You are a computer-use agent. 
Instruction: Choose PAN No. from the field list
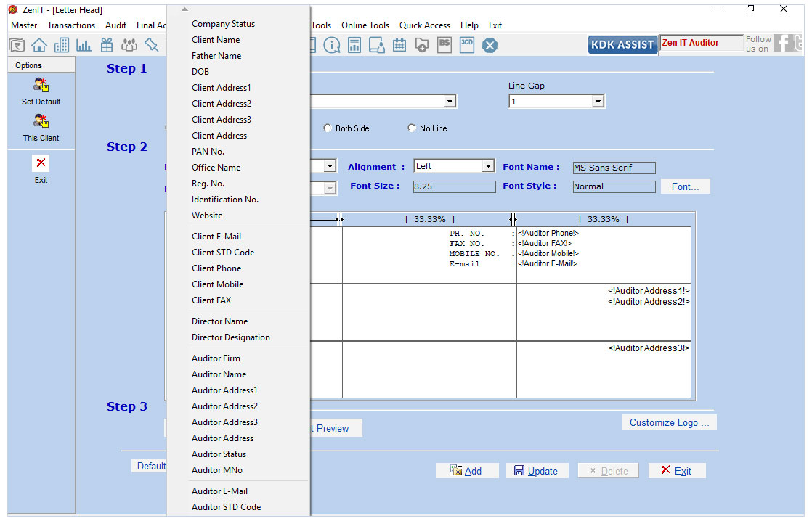208,152
